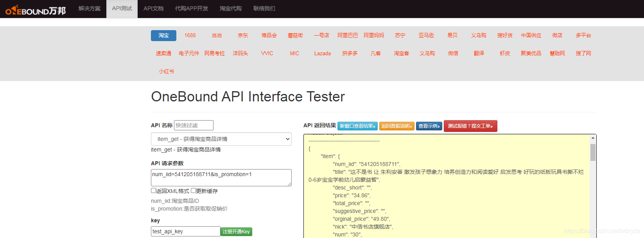Viewport: 644px width, 238px height.
Task: Open the 返回数据说明 button
Action: click(x=397, y=126)
